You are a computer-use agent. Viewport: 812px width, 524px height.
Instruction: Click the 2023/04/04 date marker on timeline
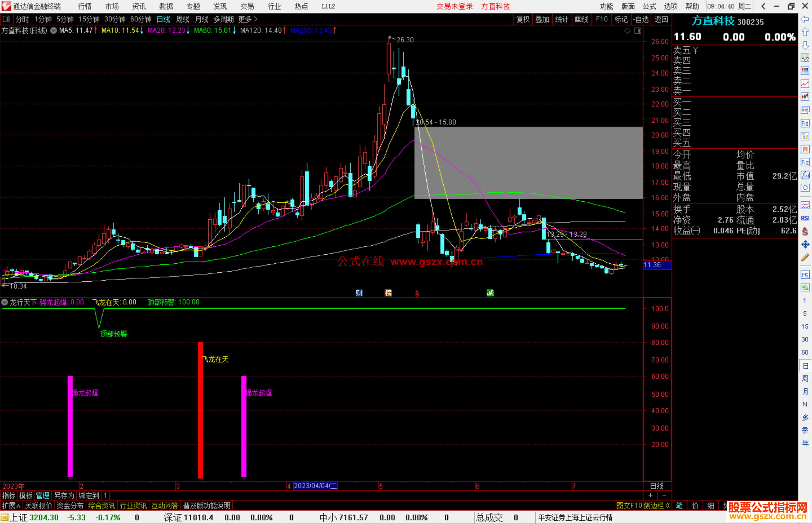pos(315,486)
